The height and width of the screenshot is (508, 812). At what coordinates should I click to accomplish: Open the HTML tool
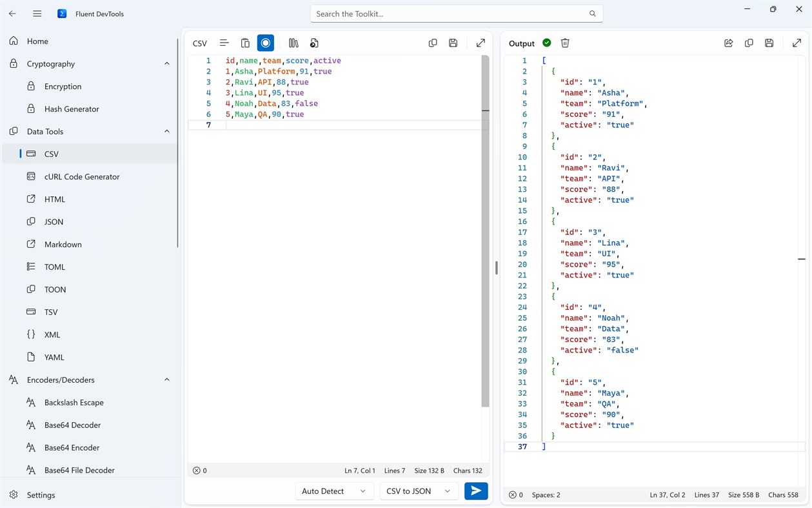click(x=90, y=199)
